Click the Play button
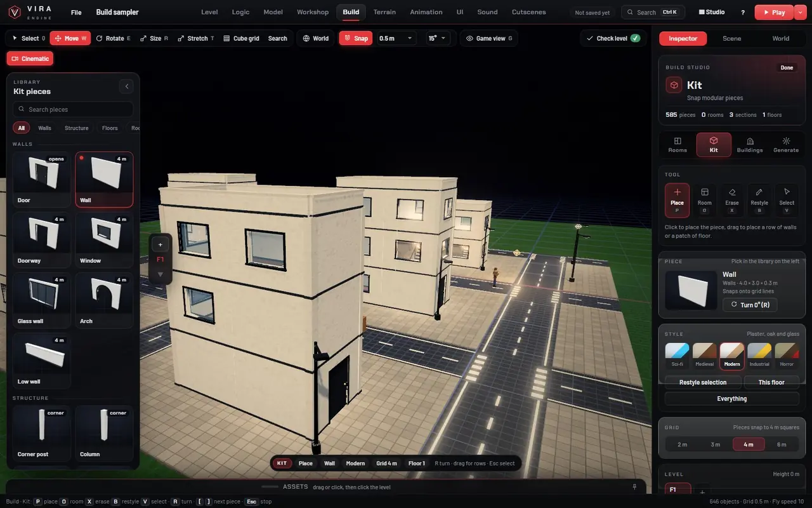Viewport: 812px width, 508px height. (774, 12)
